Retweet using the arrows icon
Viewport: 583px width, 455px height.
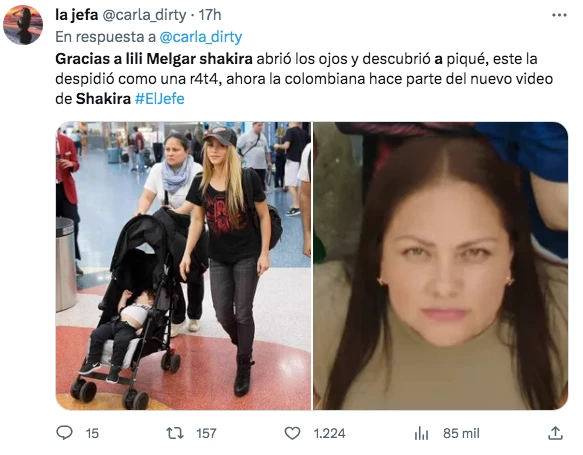click(x=175, y=433)
